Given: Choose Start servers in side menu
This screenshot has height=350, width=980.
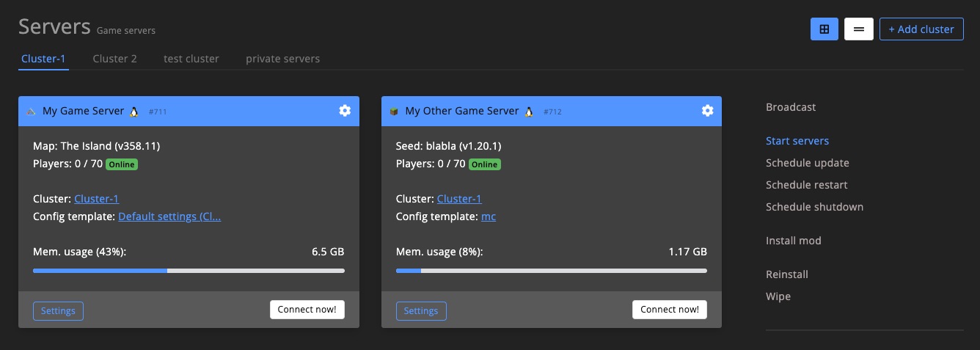Looking at the screenshot, I should [797, 141].
